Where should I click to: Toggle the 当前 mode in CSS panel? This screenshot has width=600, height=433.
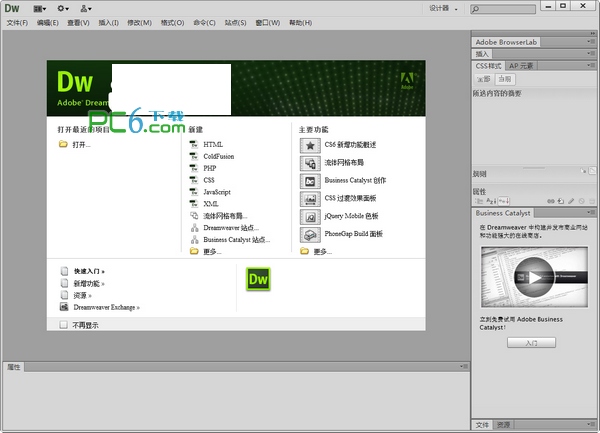(x=506, y=78)
